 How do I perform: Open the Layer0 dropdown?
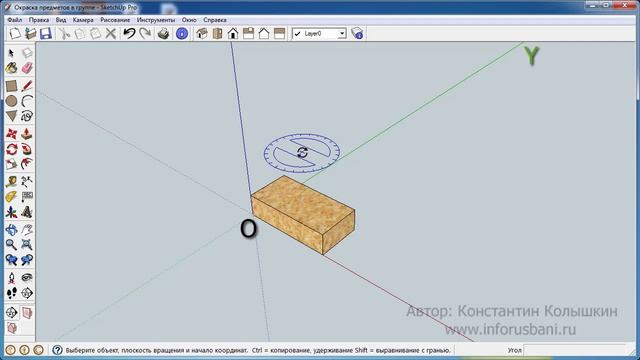coord(342,33)
